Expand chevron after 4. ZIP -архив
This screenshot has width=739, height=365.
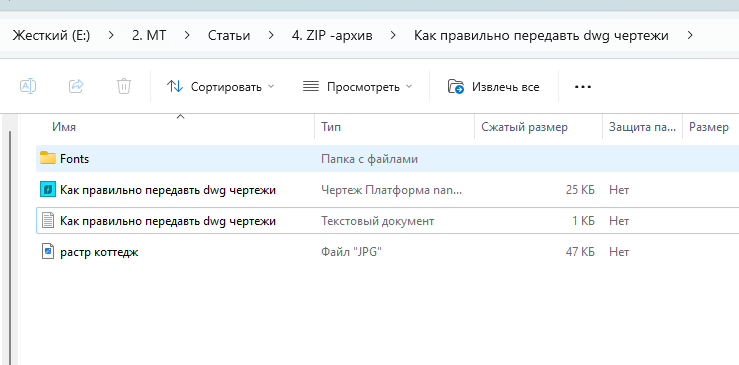394,35
